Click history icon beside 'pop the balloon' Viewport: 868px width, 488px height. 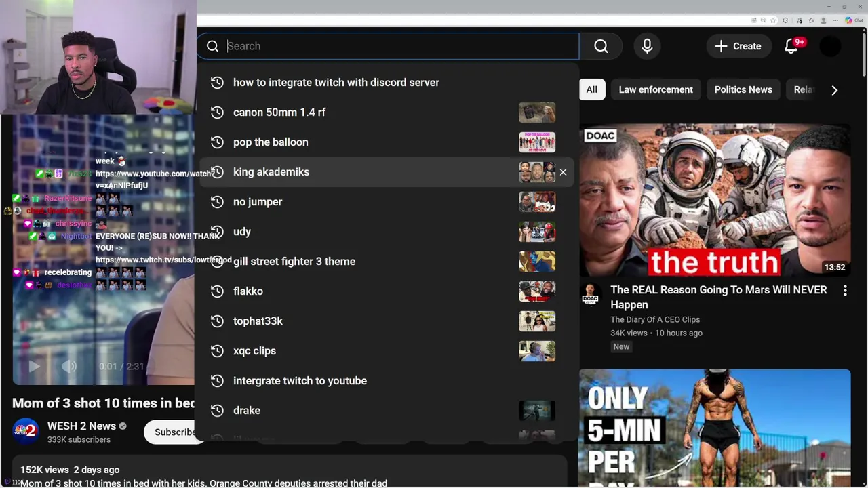[217, 142]
